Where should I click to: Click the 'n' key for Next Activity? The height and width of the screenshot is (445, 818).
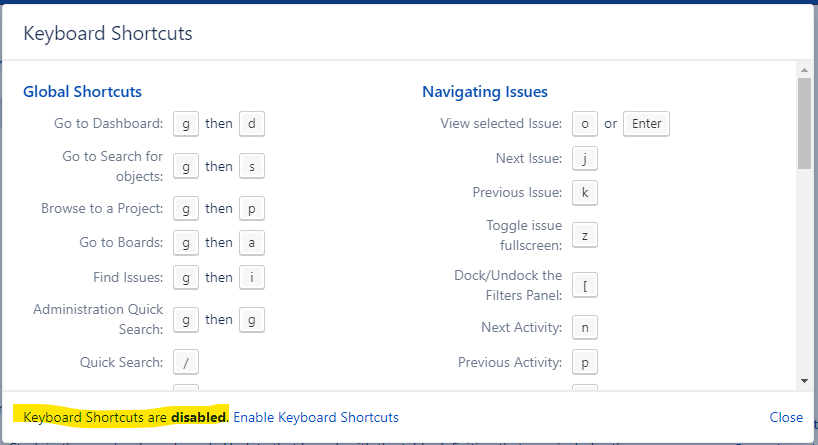585,328
